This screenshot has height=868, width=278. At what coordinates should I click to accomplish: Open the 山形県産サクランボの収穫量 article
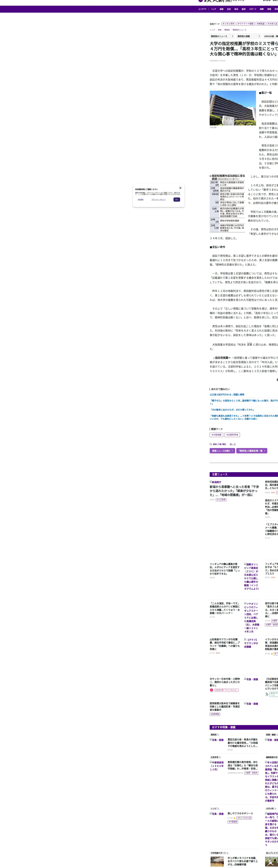pos(225,644)
